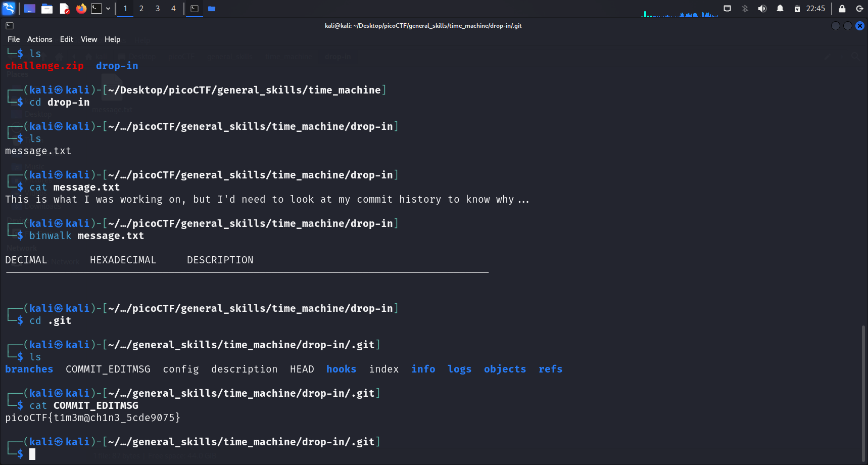Open the notifications bell
Screen dimensions: 868x465
780,9
